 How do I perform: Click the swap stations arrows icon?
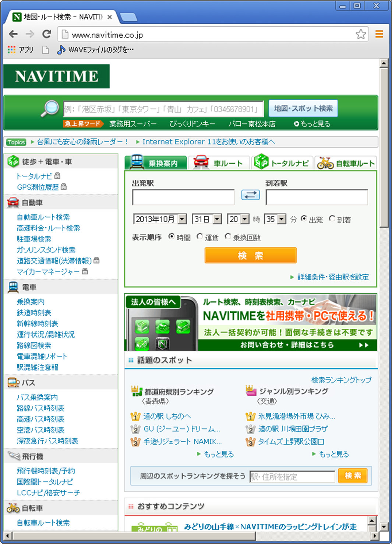pos(250,196)
